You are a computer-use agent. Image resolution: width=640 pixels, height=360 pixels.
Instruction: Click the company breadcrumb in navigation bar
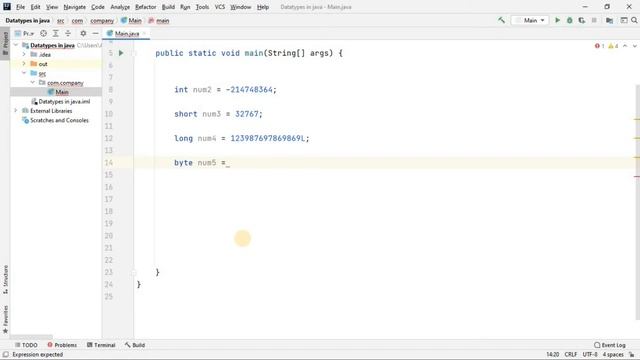coord(102,20)
